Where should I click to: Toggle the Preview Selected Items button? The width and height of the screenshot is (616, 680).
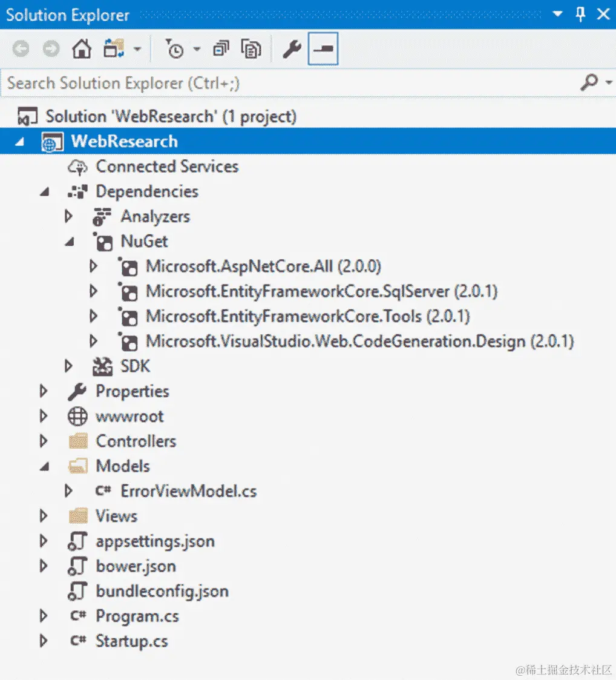pyautogui.click(x=323, y=48)
